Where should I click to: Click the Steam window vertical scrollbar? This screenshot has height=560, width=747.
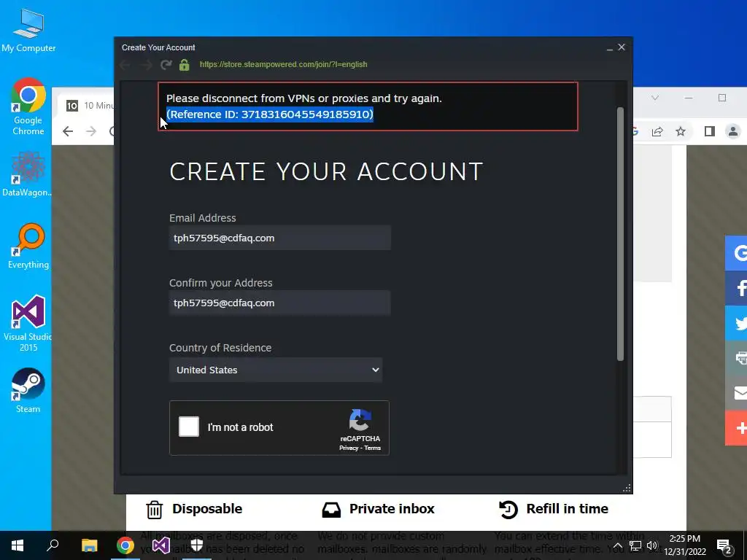coord(620,233)
